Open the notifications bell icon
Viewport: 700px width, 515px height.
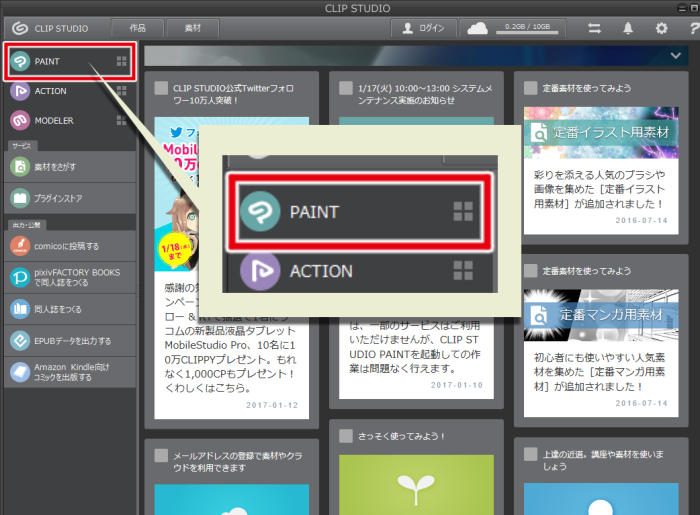coord(628,28)
